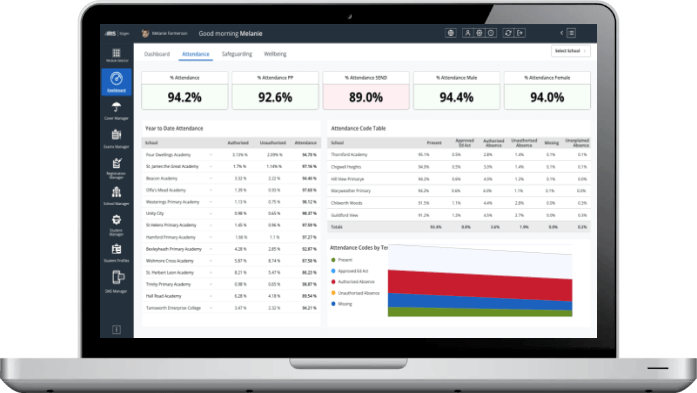Viewport: 697px width, 393px height.
Task: Click the % Attendance 94.2% card
Action: [x=184, y=90]
